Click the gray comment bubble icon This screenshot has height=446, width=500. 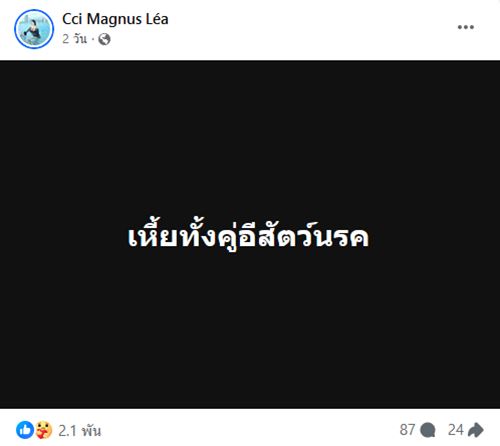pos(428,430)
